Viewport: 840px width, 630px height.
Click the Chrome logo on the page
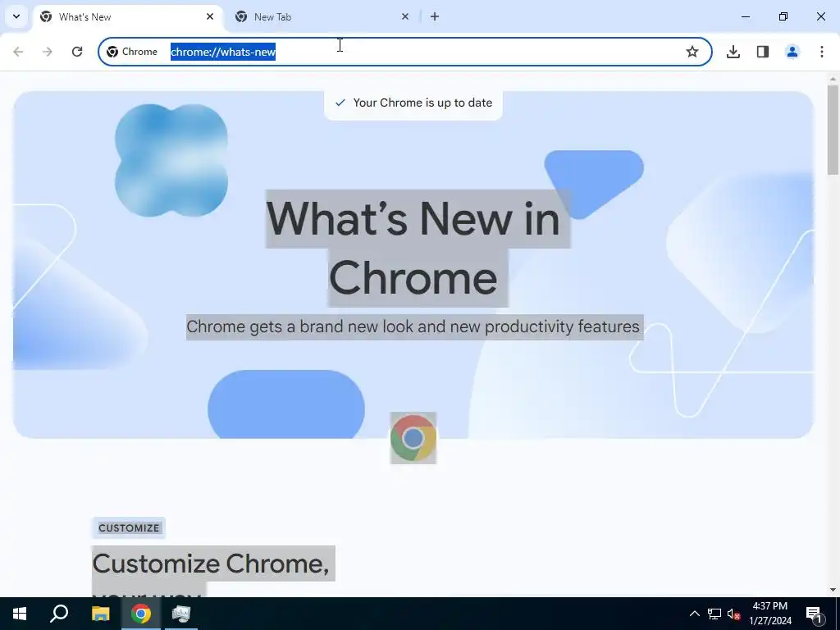point(413,438)
